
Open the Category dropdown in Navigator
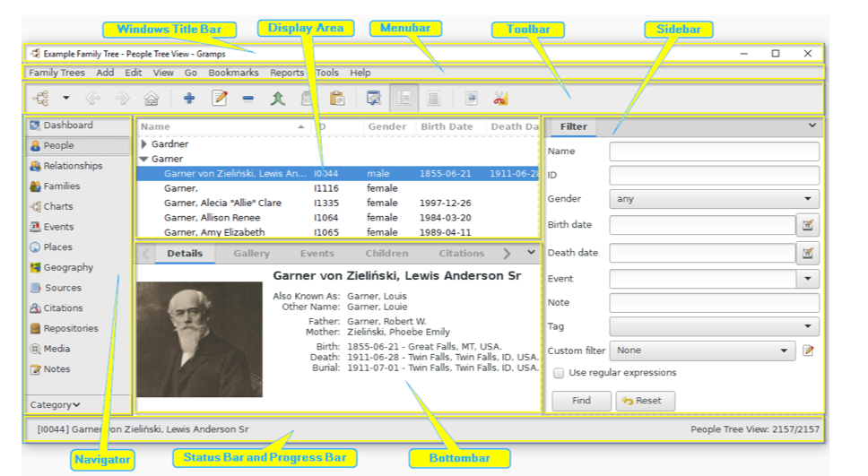56,404
